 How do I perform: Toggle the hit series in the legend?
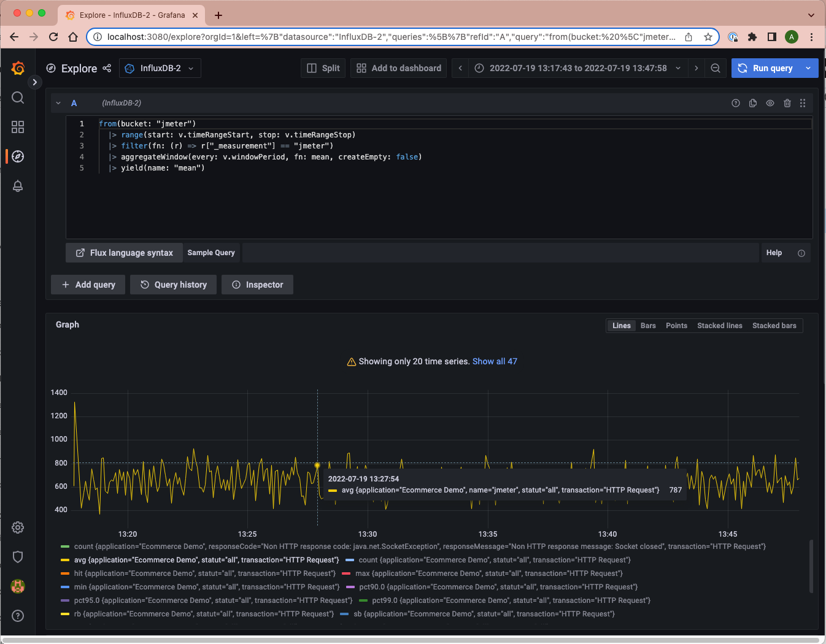(205, 573)
